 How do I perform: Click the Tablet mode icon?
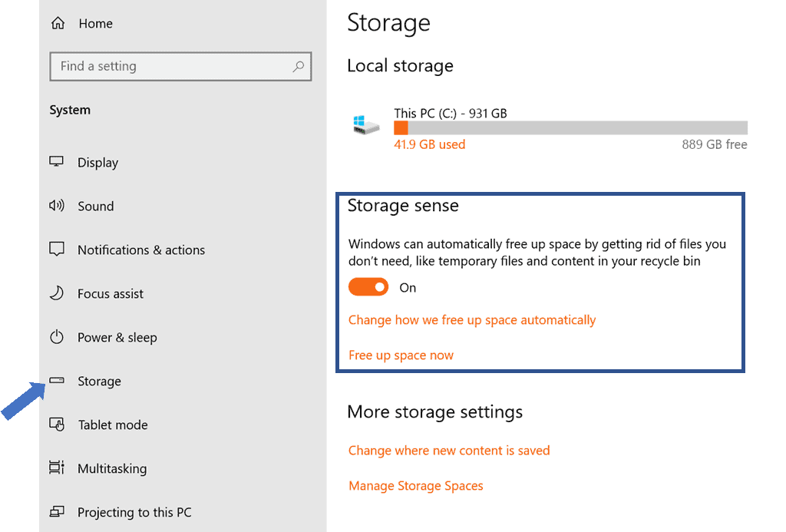coord(57,425)
